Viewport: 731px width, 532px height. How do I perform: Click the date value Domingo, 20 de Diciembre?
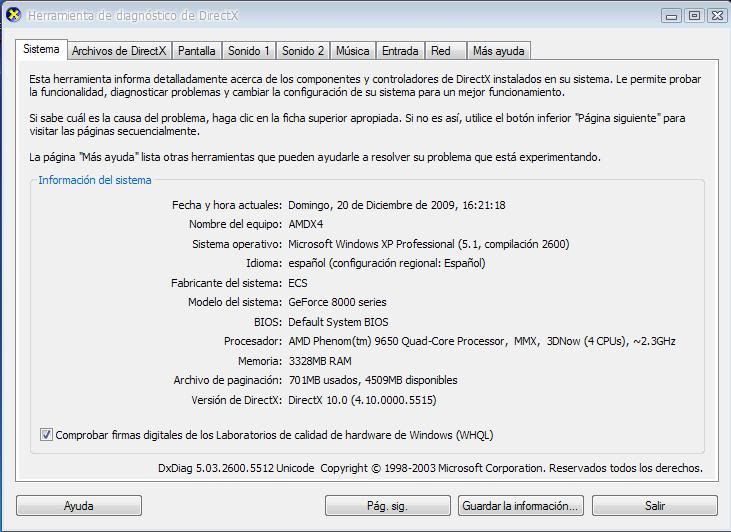(396, 205)
